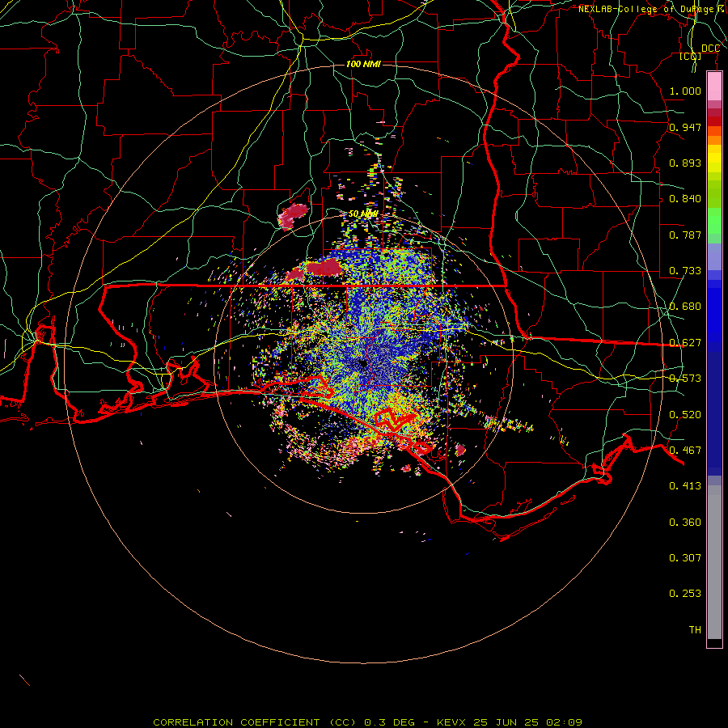Select the 1.000 color scale value
The image size is (728, 728).
coord(685,91)
